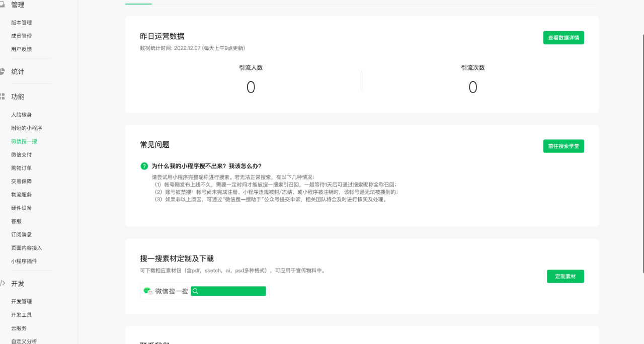
Task: Click 查看数据详情 button
Action: tap(563, 38)
